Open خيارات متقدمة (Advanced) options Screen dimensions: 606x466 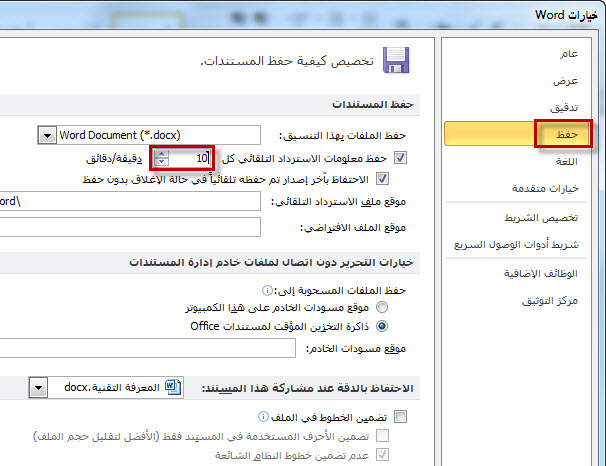[545, 189]
